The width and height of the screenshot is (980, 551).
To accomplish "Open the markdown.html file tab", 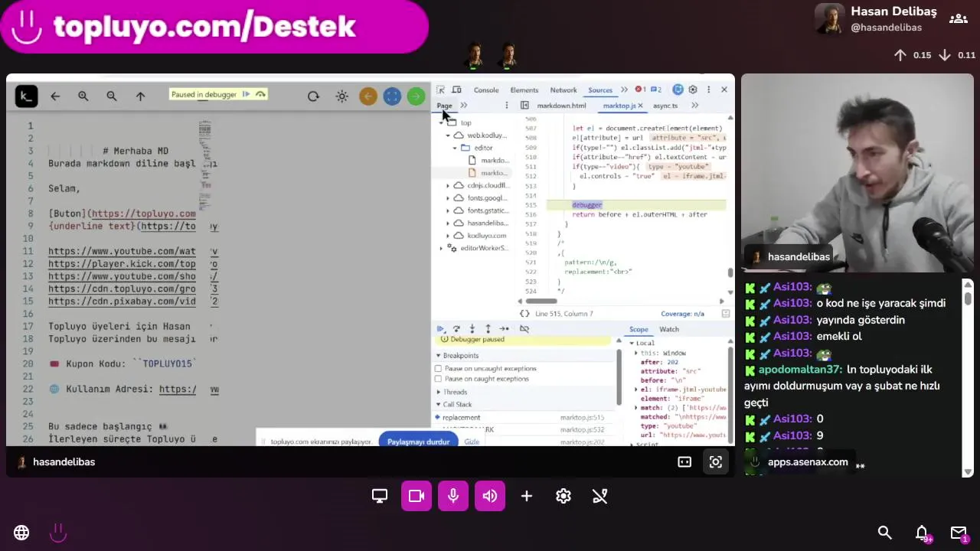I will tap(561, 106).
